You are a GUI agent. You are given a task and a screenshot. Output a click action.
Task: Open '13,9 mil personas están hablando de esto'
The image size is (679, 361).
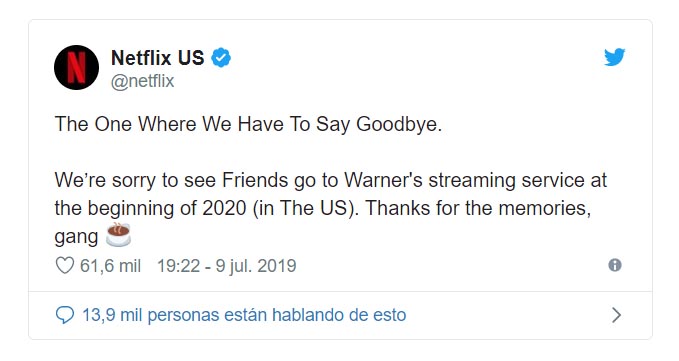(x=244, y=315)
